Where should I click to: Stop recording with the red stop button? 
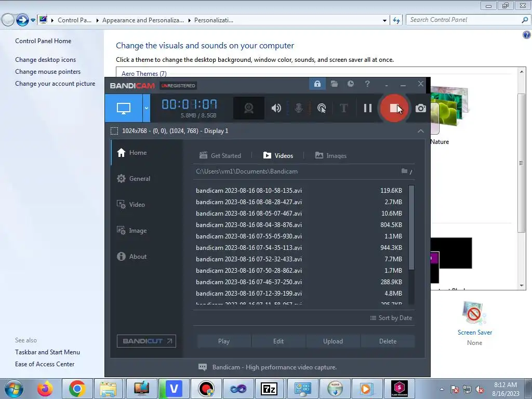pyautogui.click(x=394, y=108)
